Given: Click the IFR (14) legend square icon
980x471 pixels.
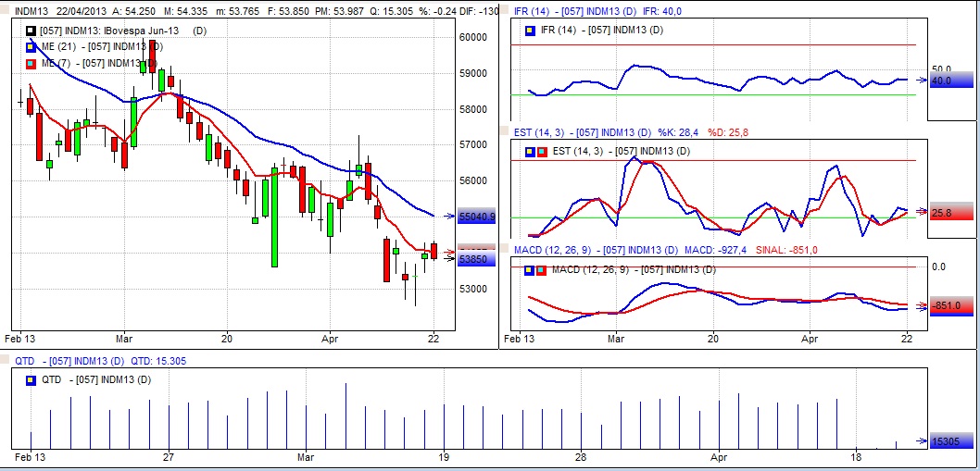Looking at the screenshot, I should [x=530, y=31].
